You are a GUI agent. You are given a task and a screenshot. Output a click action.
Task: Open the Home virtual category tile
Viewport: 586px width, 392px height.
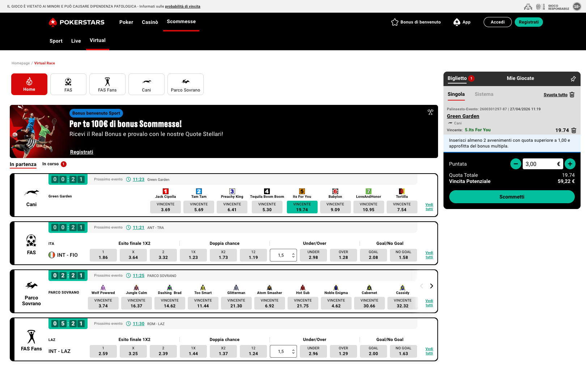[x=29, y=84]
